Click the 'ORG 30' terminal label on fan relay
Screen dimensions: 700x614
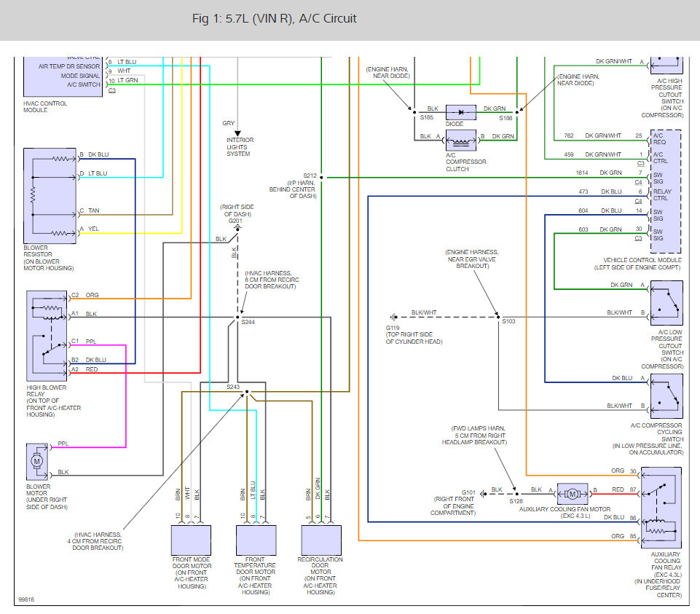click(x=624, y=471)
